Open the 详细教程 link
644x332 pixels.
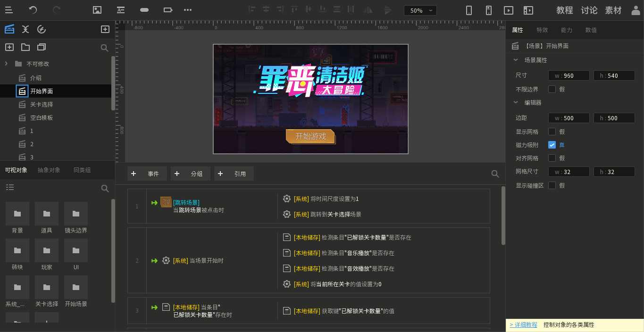click(523, 324)
